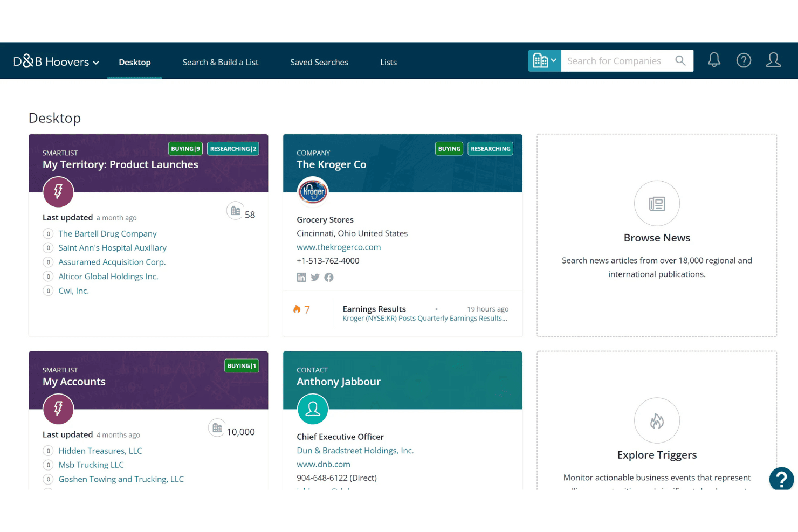The height and width of the screenshot is (532, 798).
Task: Open Hidden Treasures, LLC link
Action: [x=100, y=451]
